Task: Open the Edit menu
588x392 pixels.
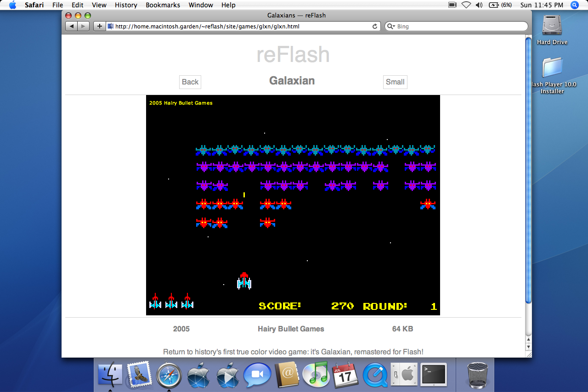Action: 77,5
